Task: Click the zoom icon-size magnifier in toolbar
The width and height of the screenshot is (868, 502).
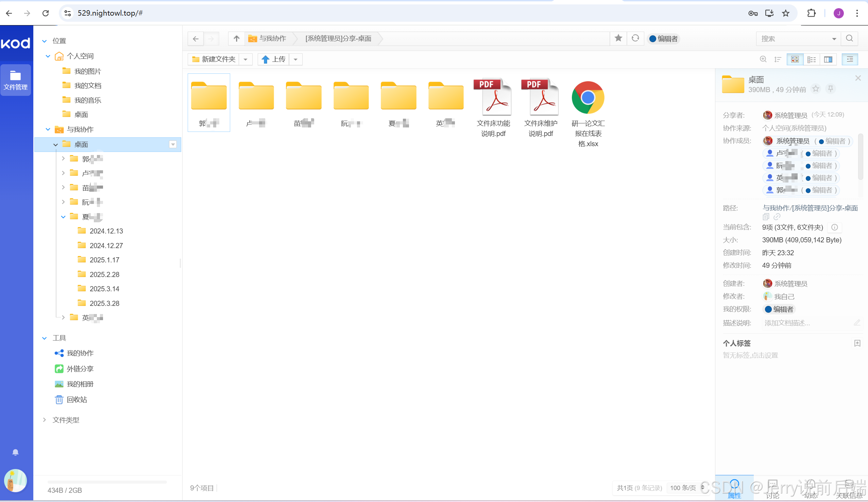Action: [763, 59]
